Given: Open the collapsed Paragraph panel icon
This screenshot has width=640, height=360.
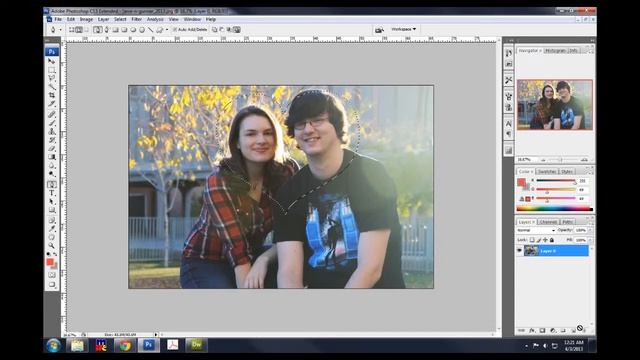Looking at the screenshot, I should tap(509, 134).
